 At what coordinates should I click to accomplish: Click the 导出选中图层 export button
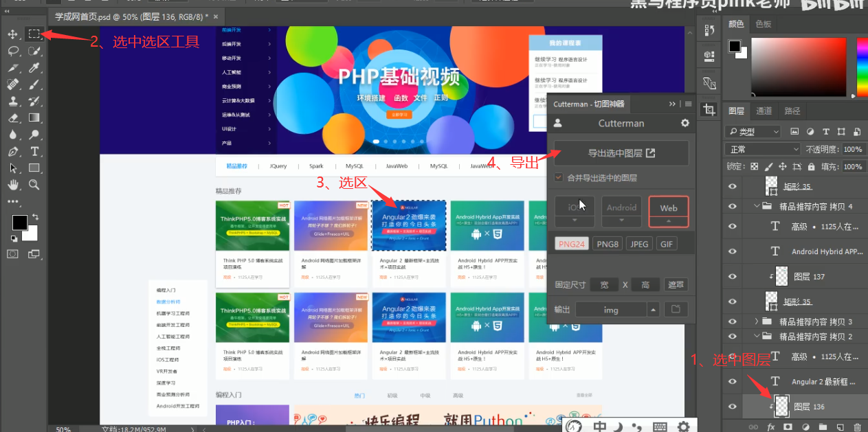(621, 153)
